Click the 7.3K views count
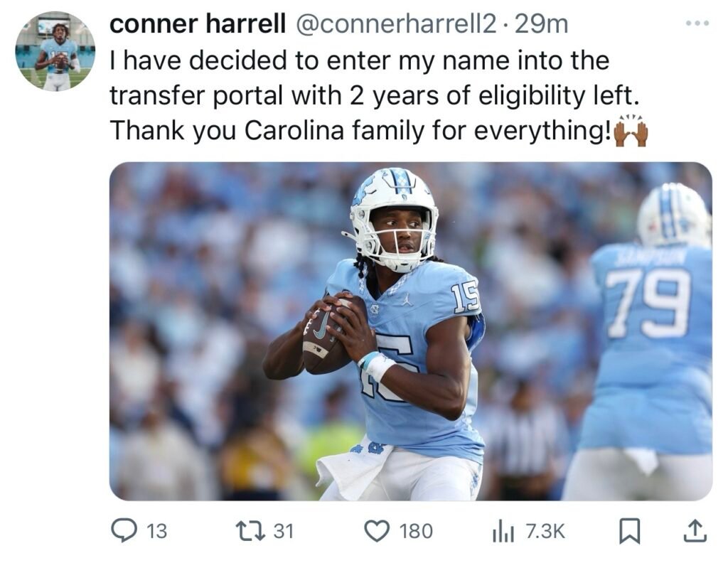Image resolution: width=728 pixels, height=568 pixels. 545,531
